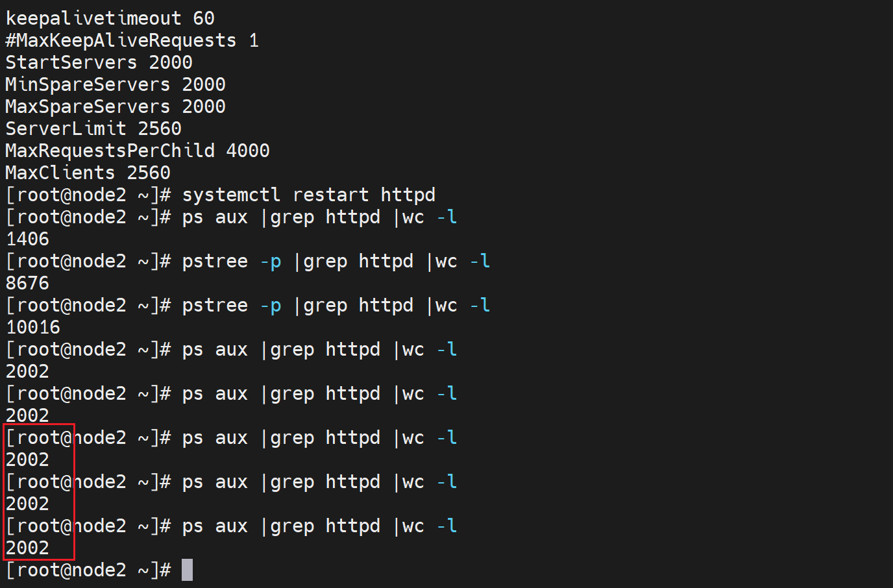
Task: Select the 10016 output number
Action: point(32,327)
